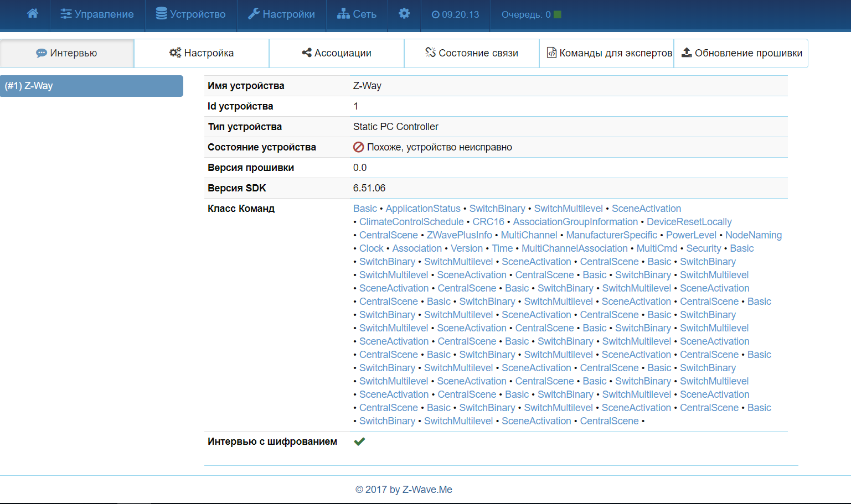Screen dimensions: 851x504
Task: Open the ManufacturerSpecific link
Action: pyautogui.click(x=612, y=235)
